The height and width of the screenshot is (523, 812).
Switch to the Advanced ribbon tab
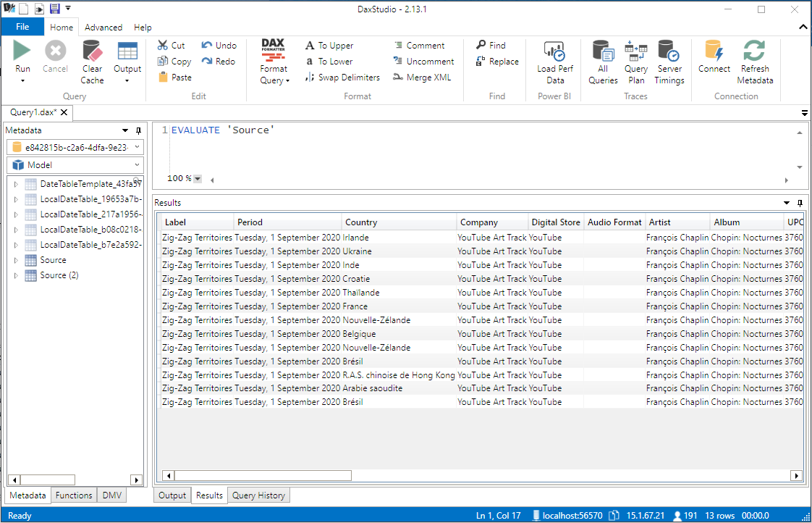(x=103, y=27)
